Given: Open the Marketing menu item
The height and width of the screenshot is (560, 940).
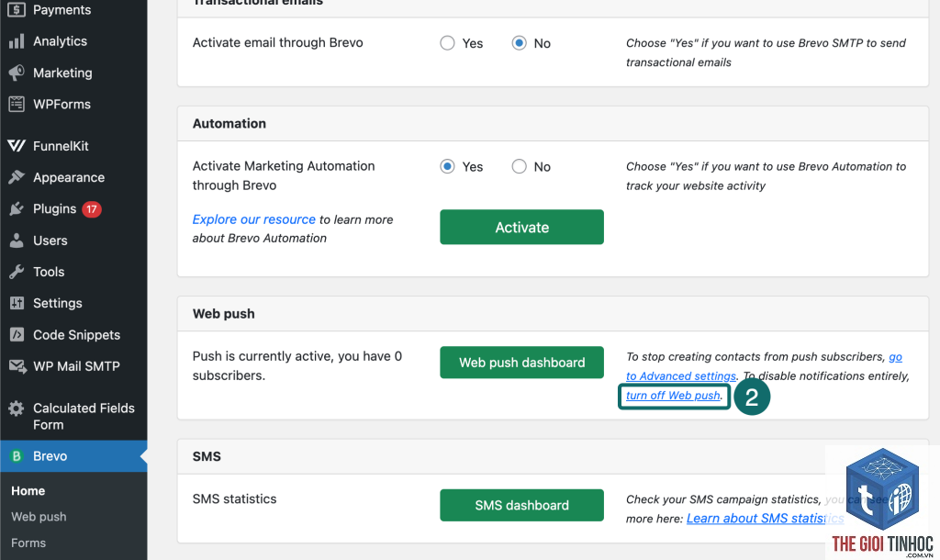Looking at the screenshot, I should [x=62, y=73].
